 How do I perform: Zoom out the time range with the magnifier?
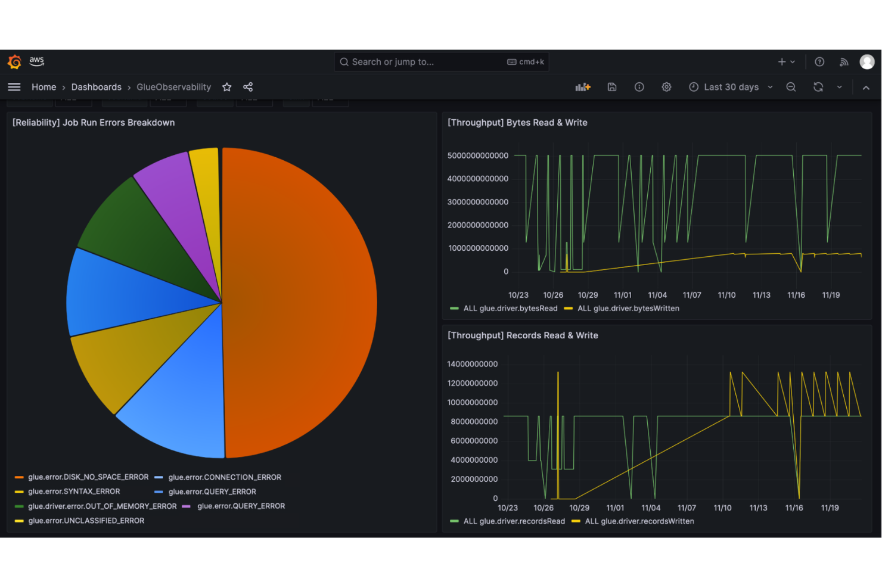tap(791, 86)
